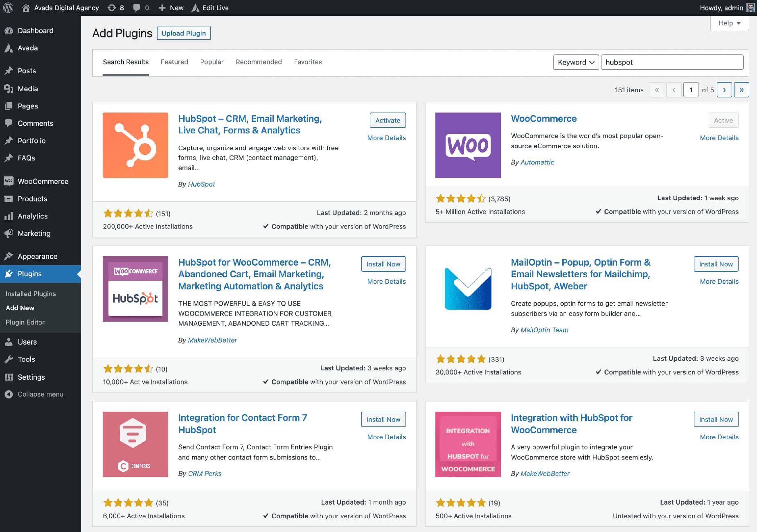Expand the Help dropdown tab
Image resolution: width=757 pixels, height=532 pixels.
729,23
